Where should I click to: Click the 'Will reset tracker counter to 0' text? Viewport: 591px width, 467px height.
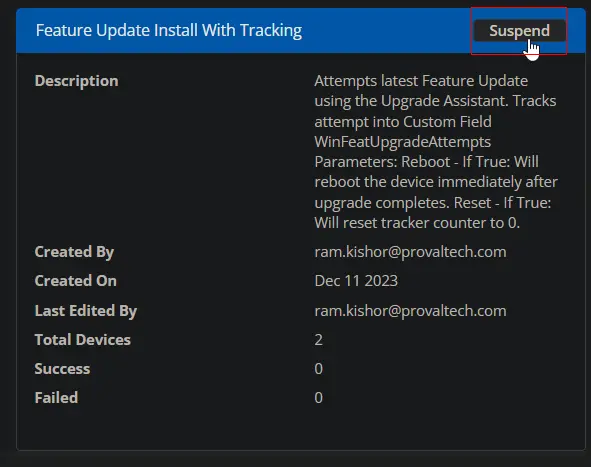coord(417,223)
